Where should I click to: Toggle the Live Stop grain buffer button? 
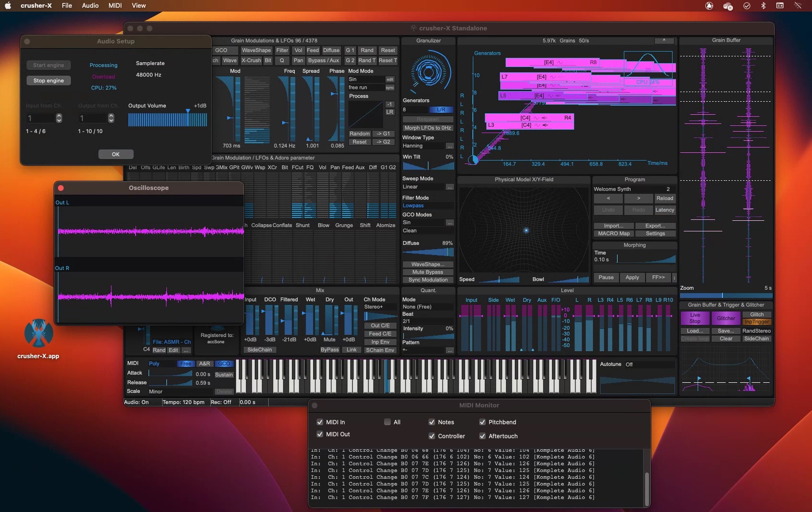tap(695, 318)
